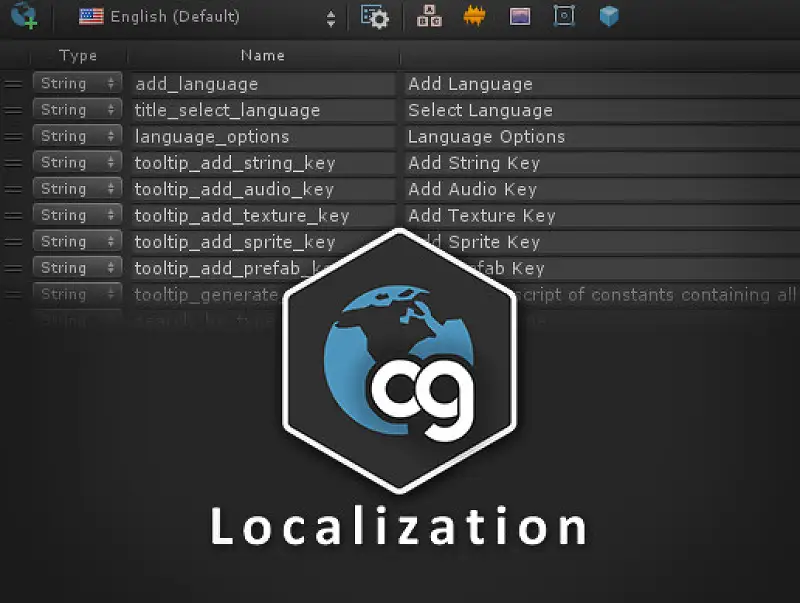Click drag handle of tooltip_add_prefab row

point(14,268)
